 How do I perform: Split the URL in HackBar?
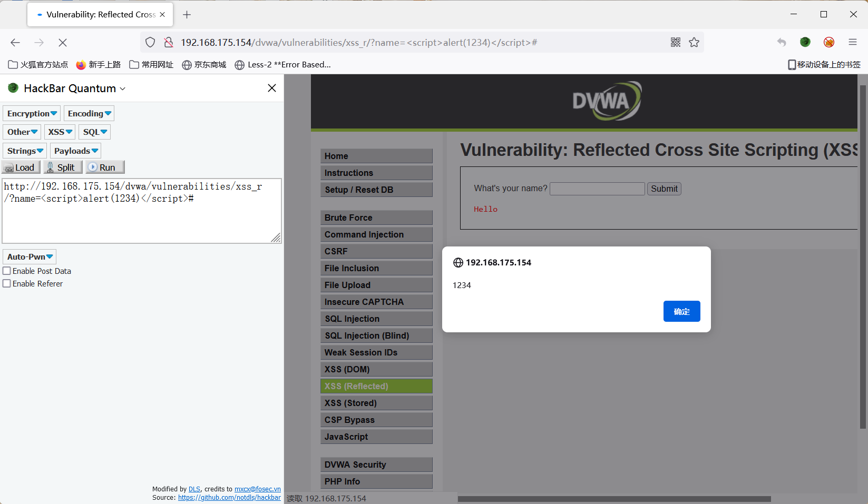tap(63, 167)
